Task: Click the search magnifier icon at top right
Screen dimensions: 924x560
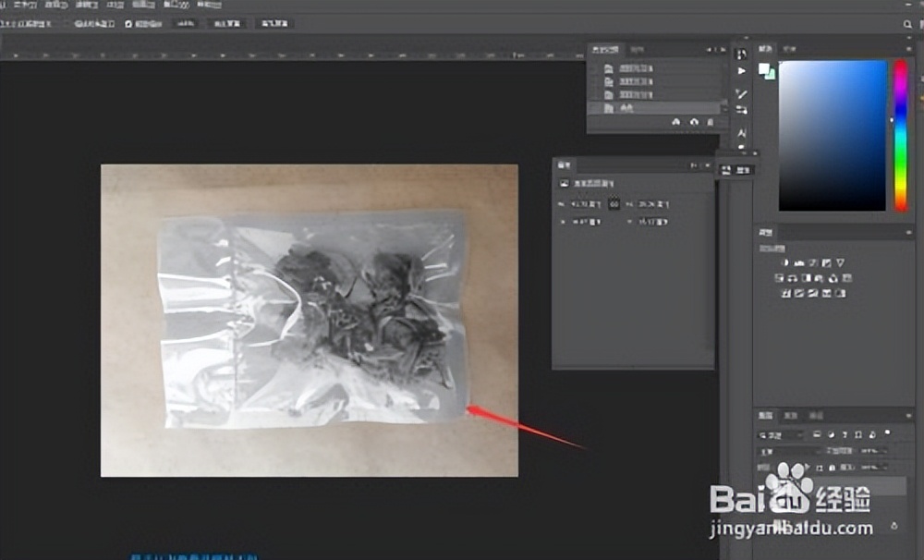Action: [x=907, y=24]
